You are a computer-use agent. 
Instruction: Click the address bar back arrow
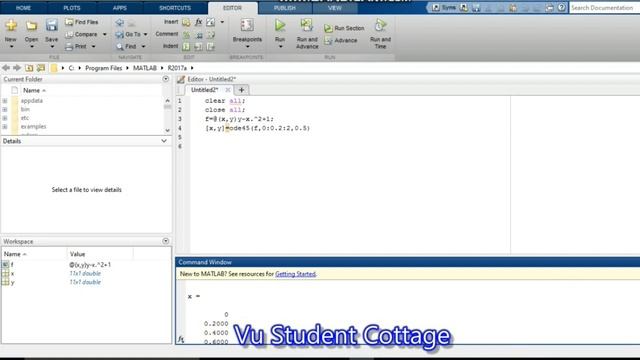click(6, 68)
